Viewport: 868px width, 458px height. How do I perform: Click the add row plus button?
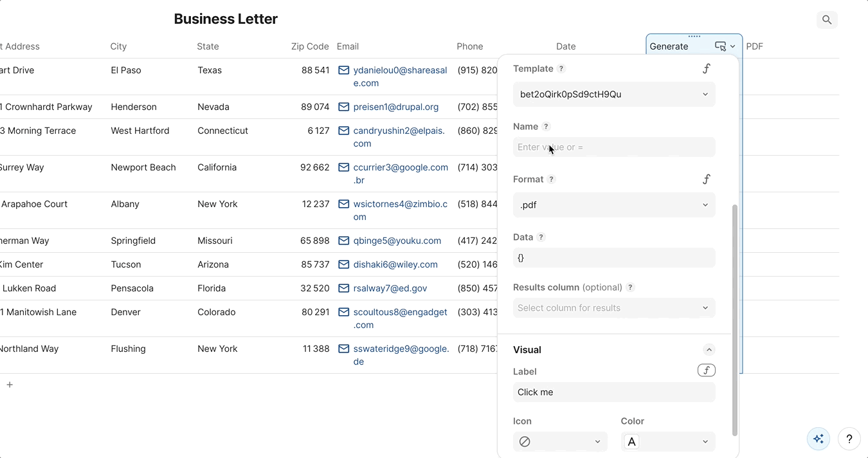point(10,385)
